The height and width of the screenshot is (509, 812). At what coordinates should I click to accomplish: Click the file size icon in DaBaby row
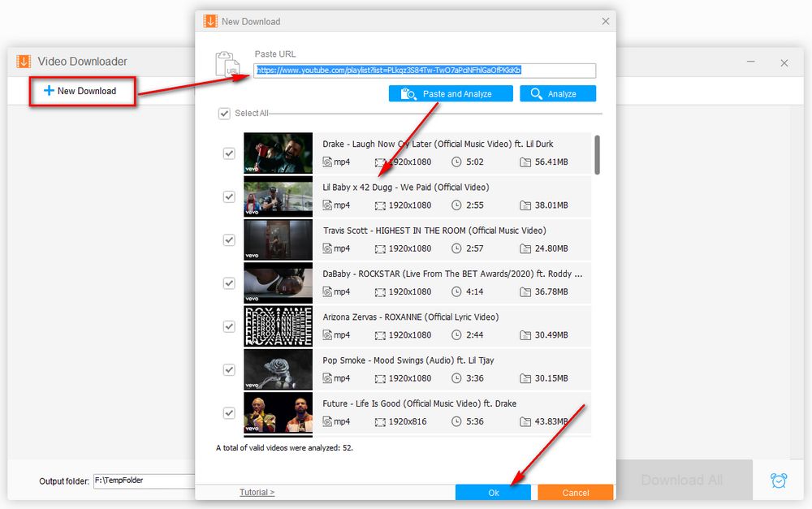[525, 292]
